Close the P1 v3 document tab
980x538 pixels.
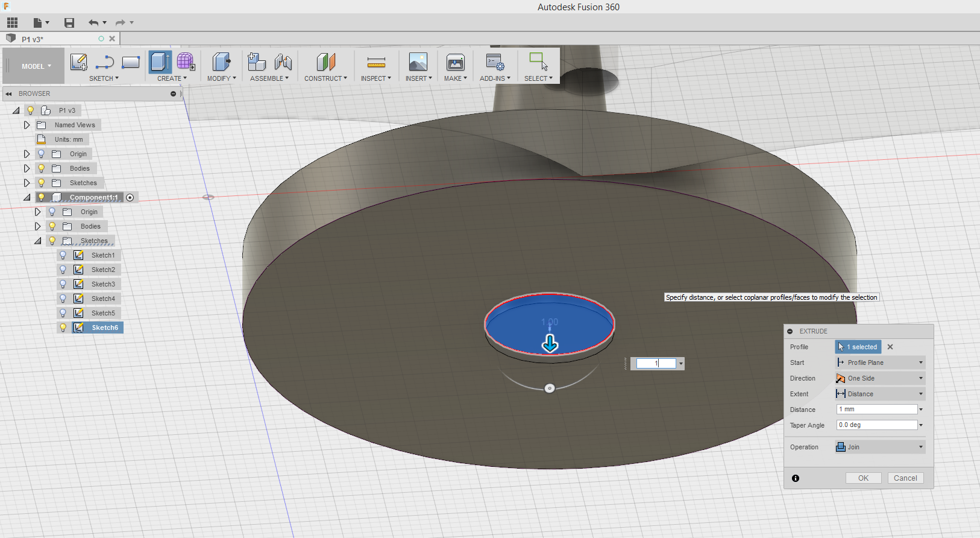112,39
